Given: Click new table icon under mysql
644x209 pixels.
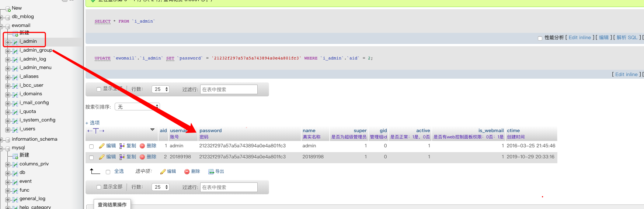Looking at the screenshot, I should click(15, 155).
